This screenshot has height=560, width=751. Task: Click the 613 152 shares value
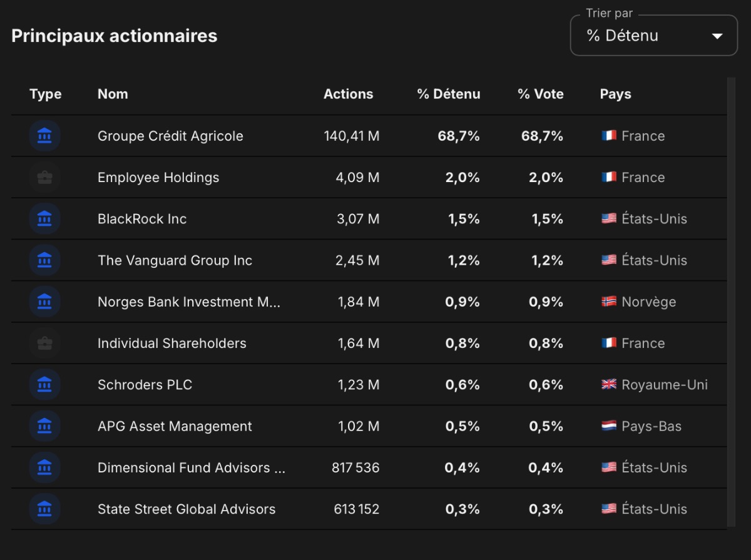(357, 509)
